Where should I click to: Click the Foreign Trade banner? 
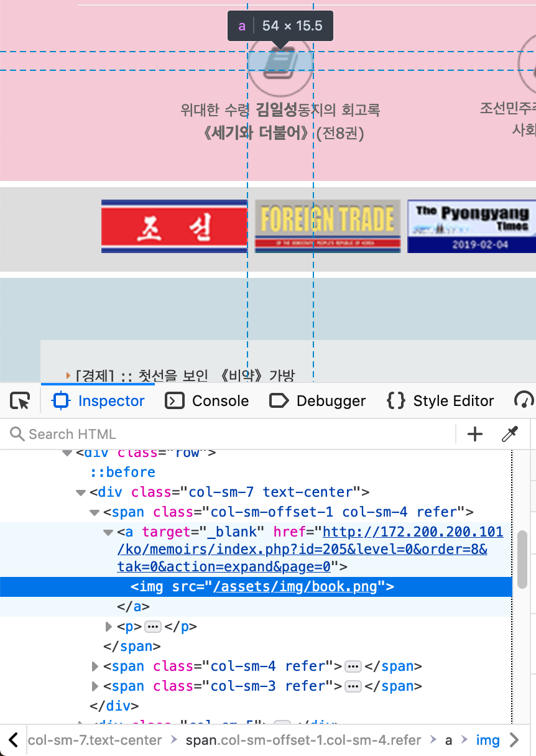(x=327, y=226)
